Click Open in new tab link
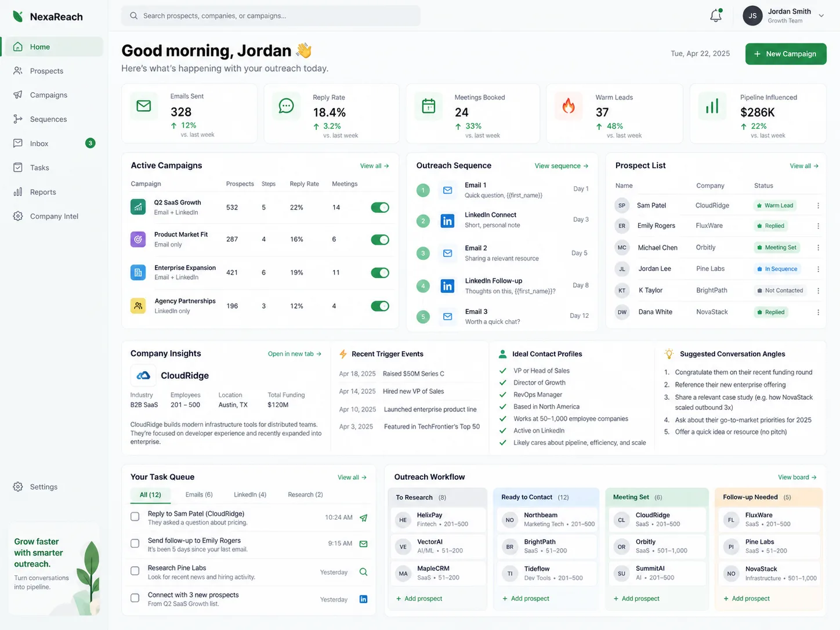The image size is (840, 630). coord(294,354)
